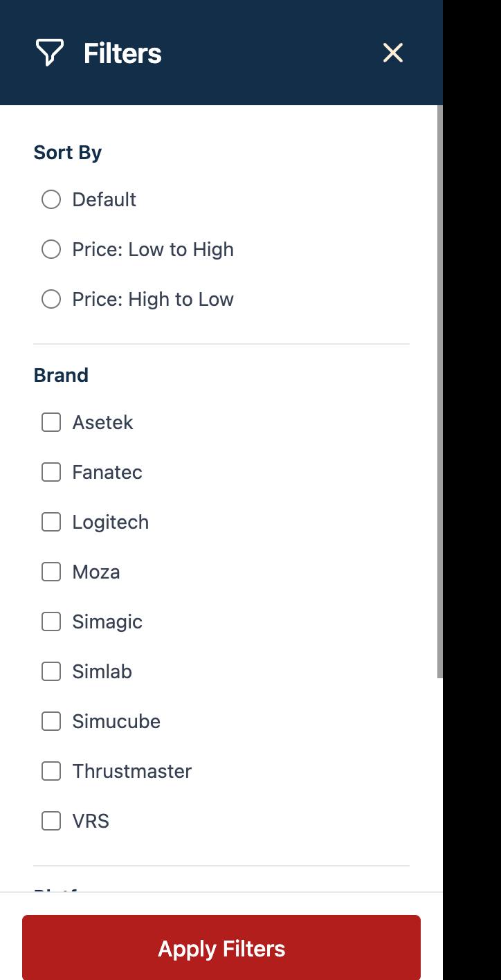Click the Thrustmaster label text

click(131, 771)
